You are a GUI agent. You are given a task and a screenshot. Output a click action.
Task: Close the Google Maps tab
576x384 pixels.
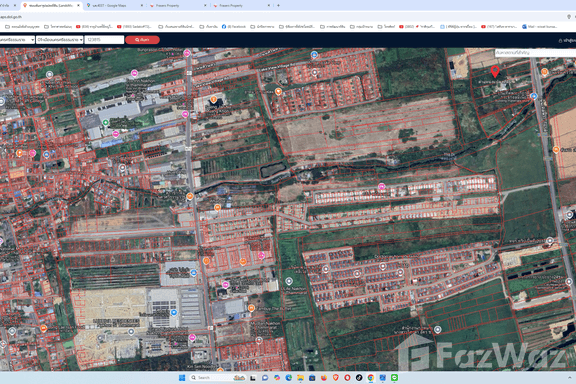142,6
